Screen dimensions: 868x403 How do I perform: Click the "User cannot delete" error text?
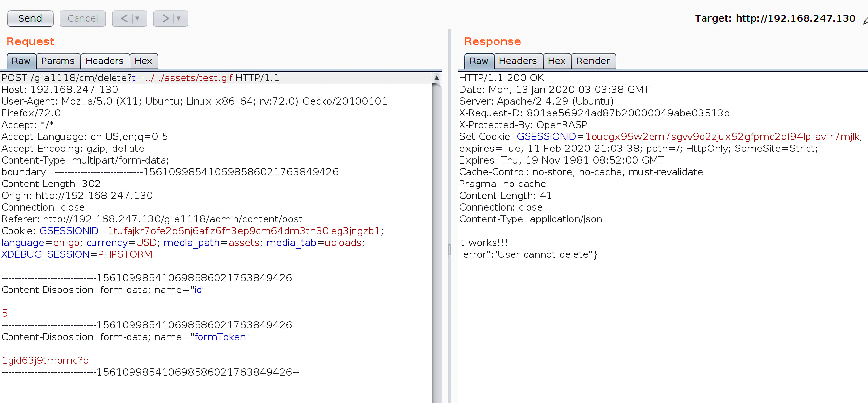[x=543, y=254]
